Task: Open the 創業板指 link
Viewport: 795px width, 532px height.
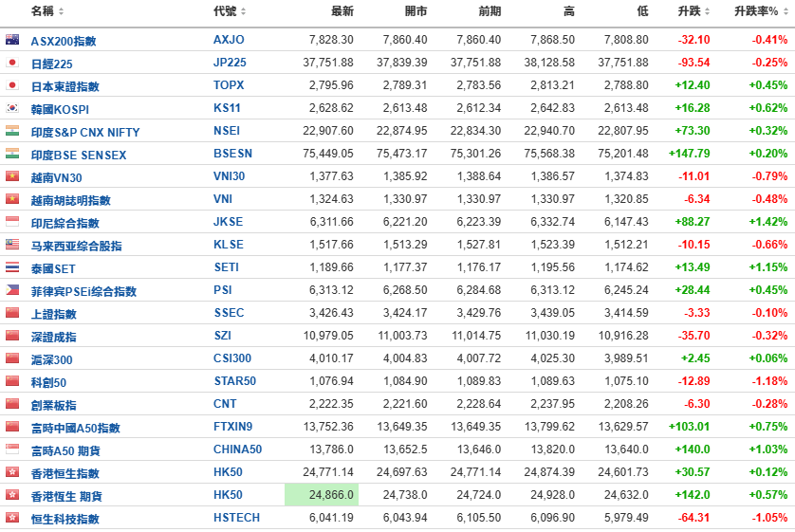Action: (54, 406)
